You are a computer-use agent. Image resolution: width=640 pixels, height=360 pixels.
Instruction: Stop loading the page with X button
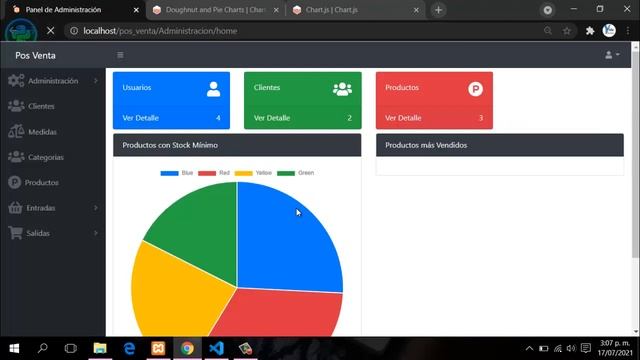tap(51, 31)
